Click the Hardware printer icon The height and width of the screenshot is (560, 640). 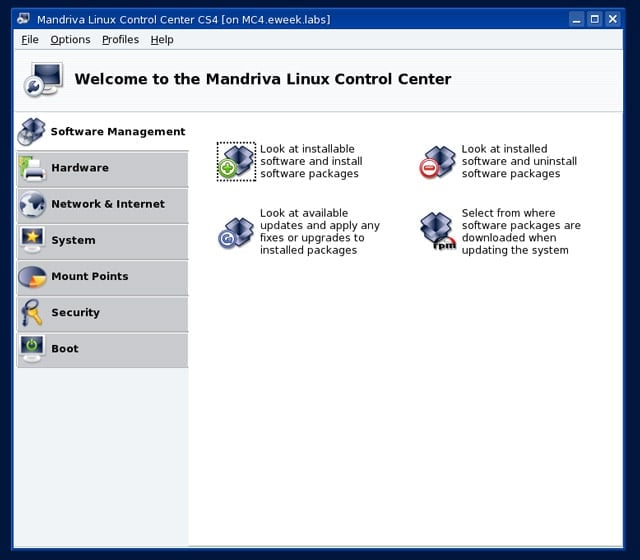32,168
